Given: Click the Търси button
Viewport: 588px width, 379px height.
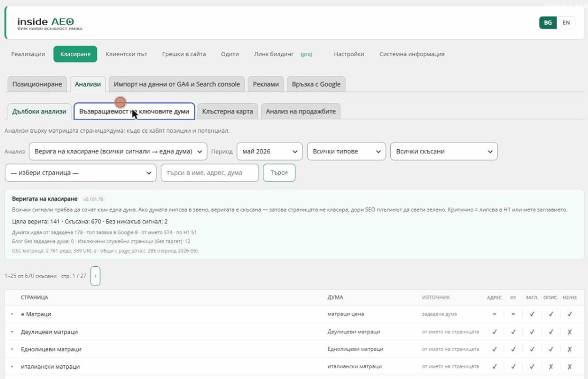Looking at the screenshot, I should click(279, 173).
